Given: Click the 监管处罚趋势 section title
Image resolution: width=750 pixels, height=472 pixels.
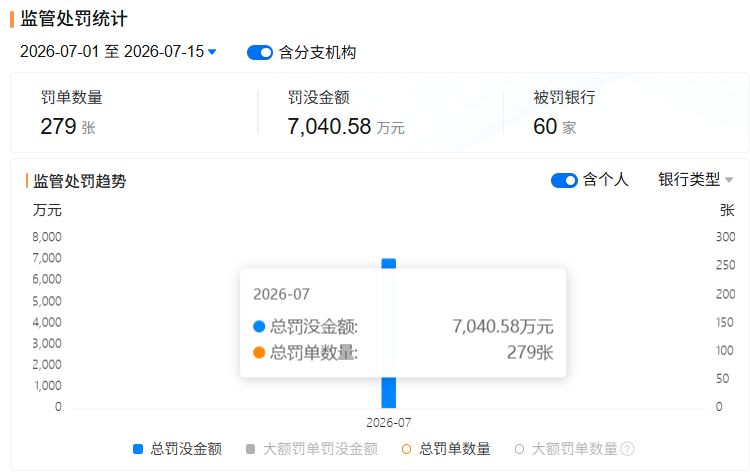Looking at the screenshot, I should (x=80, y=181).
